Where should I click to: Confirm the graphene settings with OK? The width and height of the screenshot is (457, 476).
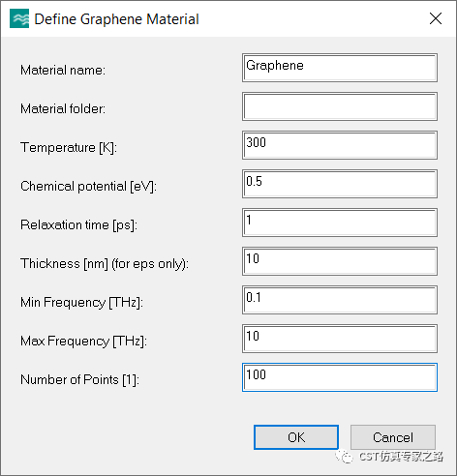coord(296,437)
